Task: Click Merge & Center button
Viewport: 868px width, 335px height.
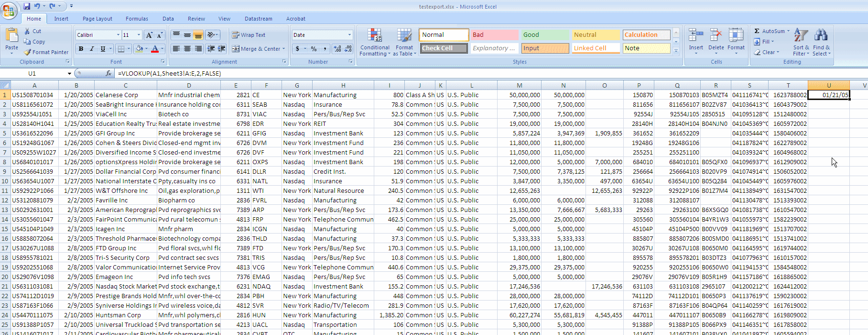Action: pyautogui.click(x=256, y=49)
